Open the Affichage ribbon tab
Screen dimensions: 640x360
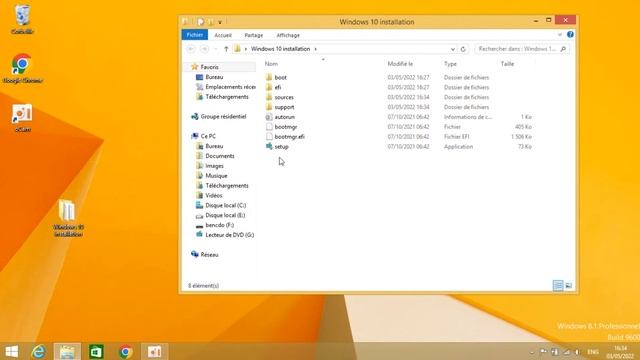coord(288,35)
